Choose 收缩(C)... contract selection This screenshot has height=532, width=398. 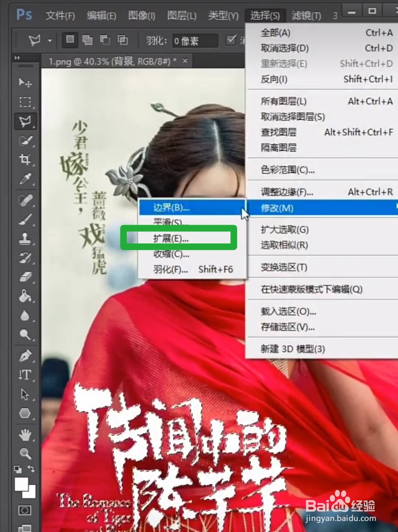point(192,254)
